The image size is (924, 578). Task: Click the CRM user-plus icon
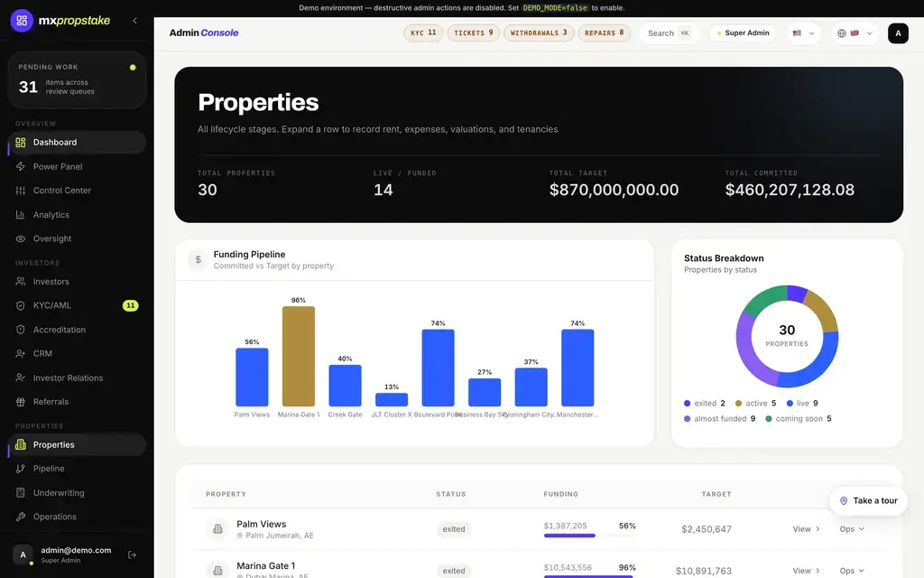click(x=21, y=353)
